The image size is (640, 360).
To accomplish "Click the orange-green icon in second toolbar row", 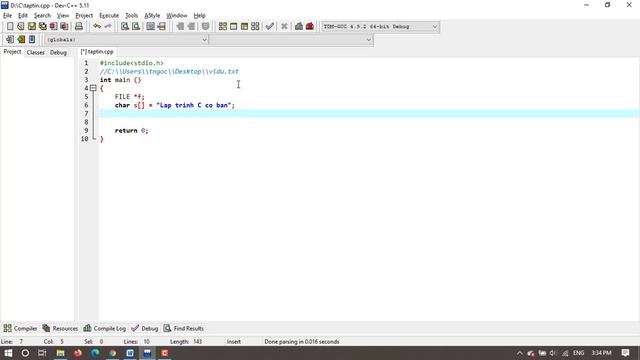I will point(21,40).
